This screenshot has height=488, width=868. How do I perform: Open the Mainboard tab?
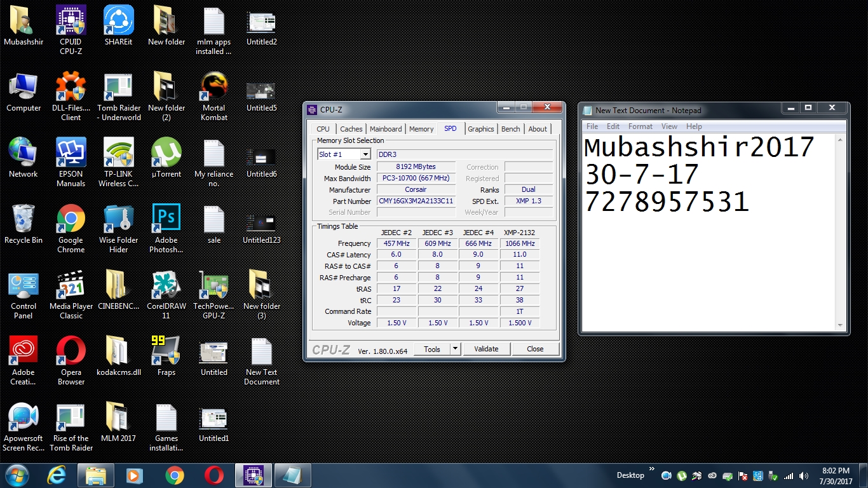pyautogui.click(x=386, y=129)
